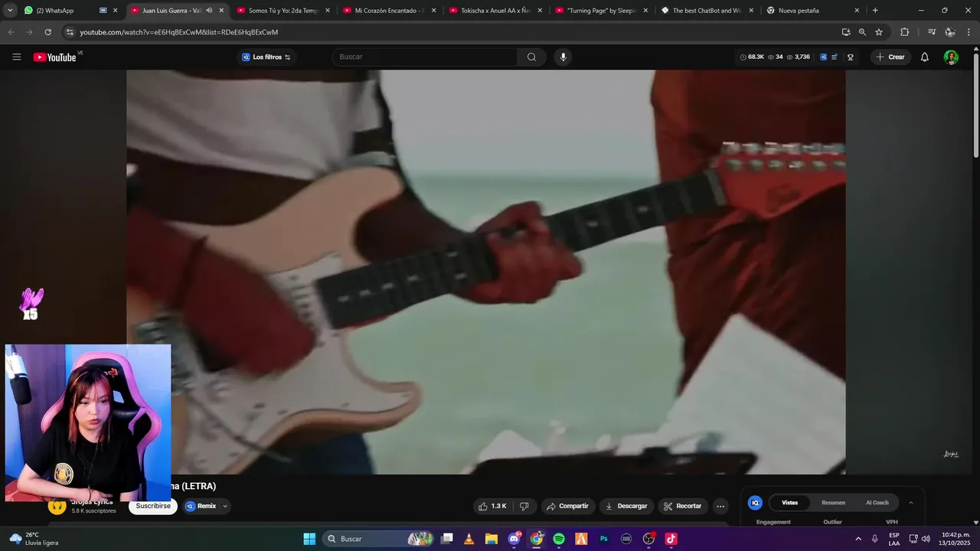Screen dimensions: 980x551
Task: Open the media control icon in toolbar
Action: point(932,32)
